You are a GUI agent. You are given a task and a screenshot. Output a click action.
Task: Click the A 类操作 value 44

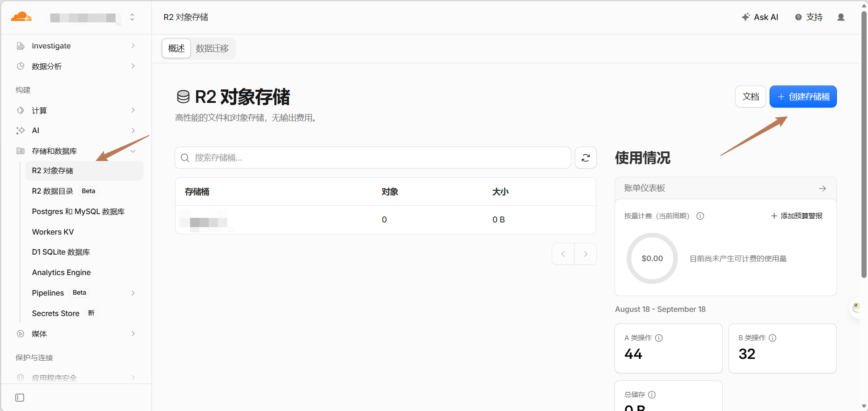[633, 354]
